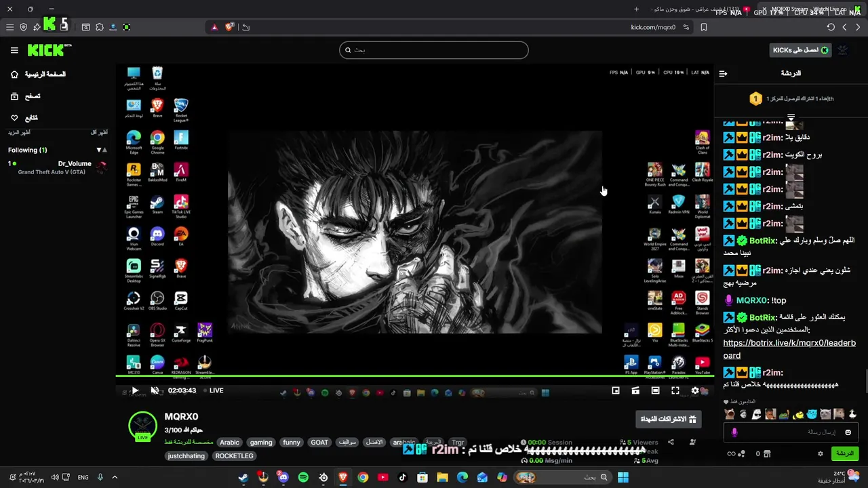
Task: Open Spotify from the taskbar
Action: tap(303, 477)
